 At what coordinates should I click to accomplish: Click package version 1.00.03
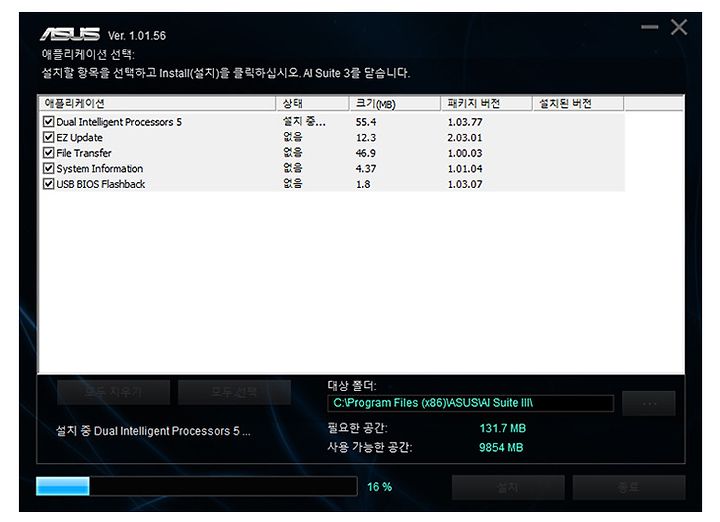point(465,153)
